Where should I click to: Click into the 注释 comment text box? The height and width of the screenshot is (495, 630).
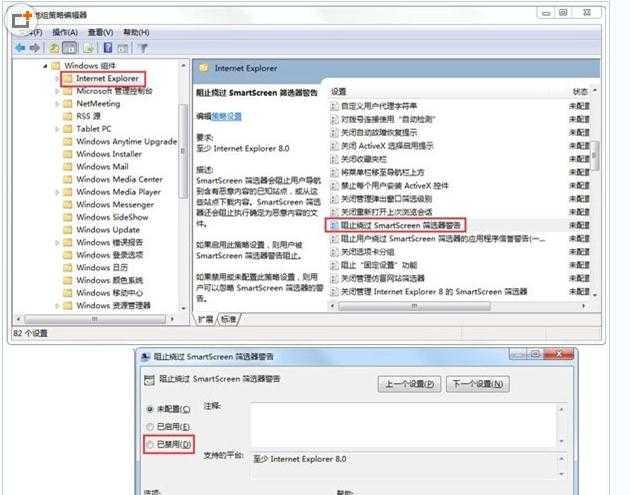coord(403,425)
